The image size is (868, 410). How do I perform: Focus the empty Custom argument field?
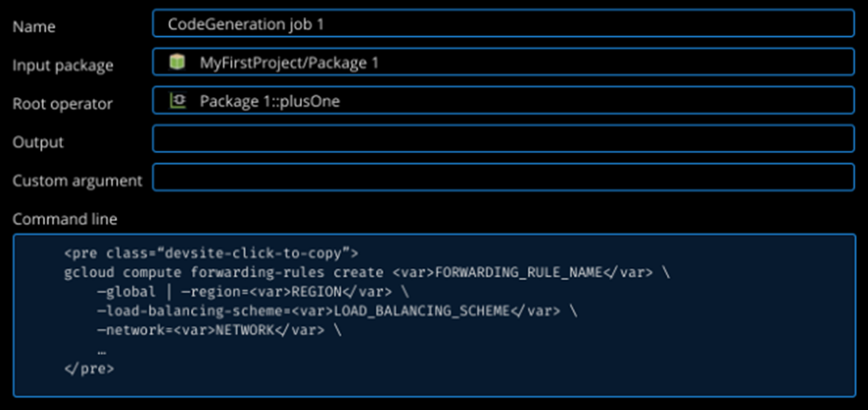click(503, 178)
